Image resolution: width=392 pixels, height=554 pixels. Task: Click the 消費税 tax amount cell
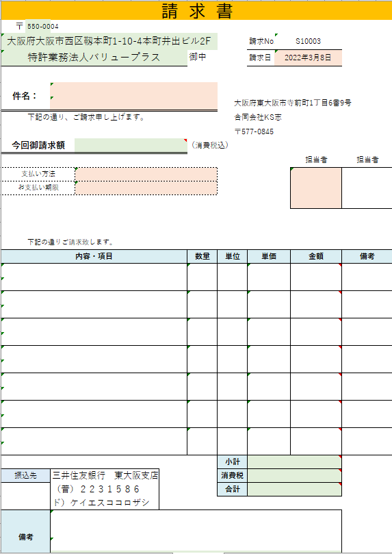pyautogui.click(x=295, y=475)
